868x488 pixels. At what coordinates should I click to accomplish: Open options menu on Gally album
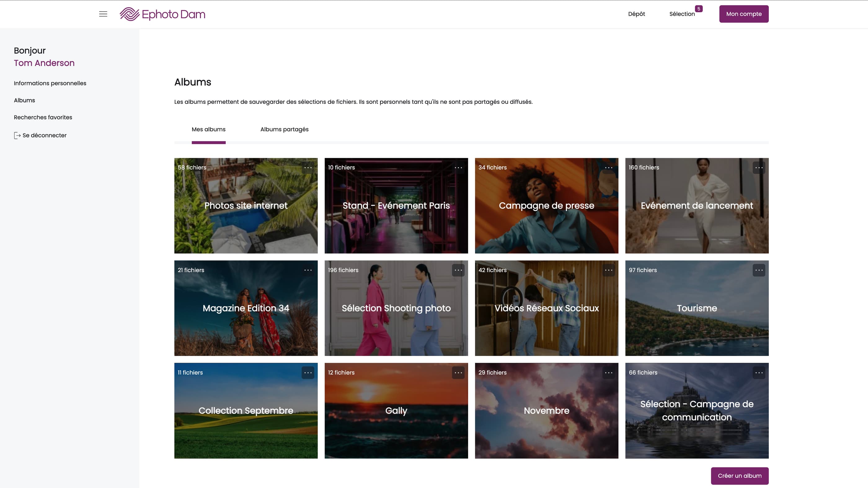pyautogui.click(x=458, y=372)
